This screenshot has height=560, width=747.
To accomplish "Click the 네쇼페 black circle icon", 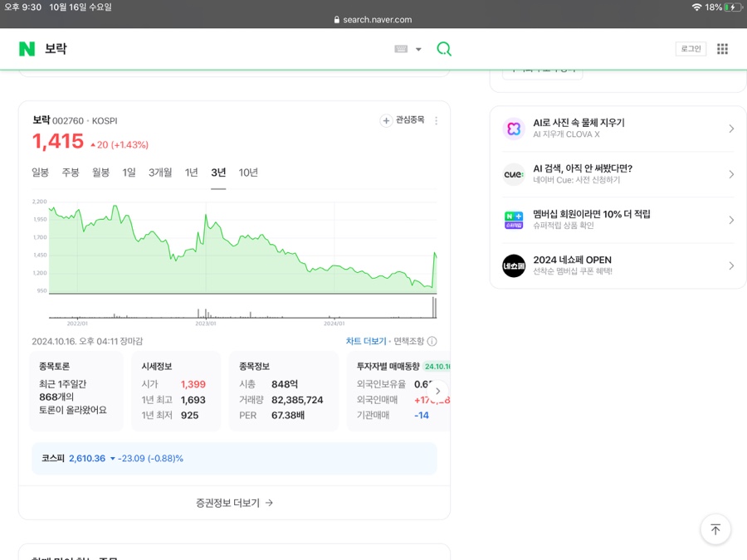I will (x=514, y=265).
